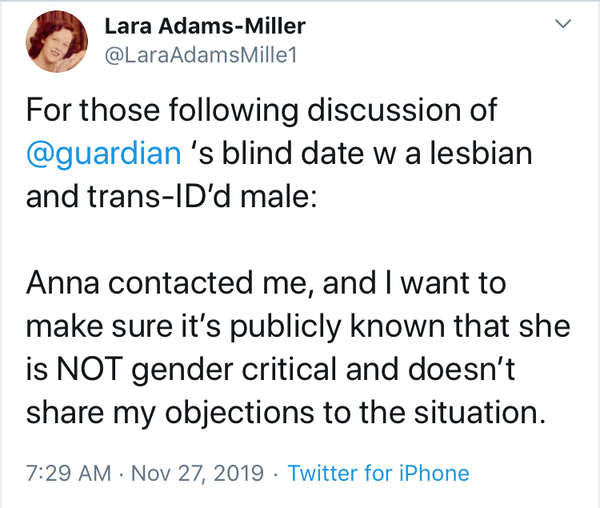Click the Twitter for iPhone source link
600x508 pixels.
(x=378, y=473)
